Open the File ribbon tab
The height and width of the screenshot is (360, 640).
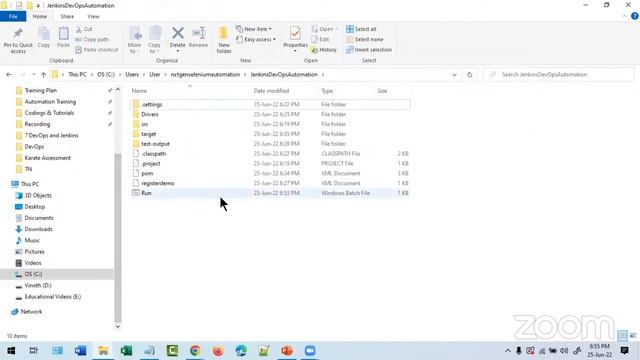(13, 16)
